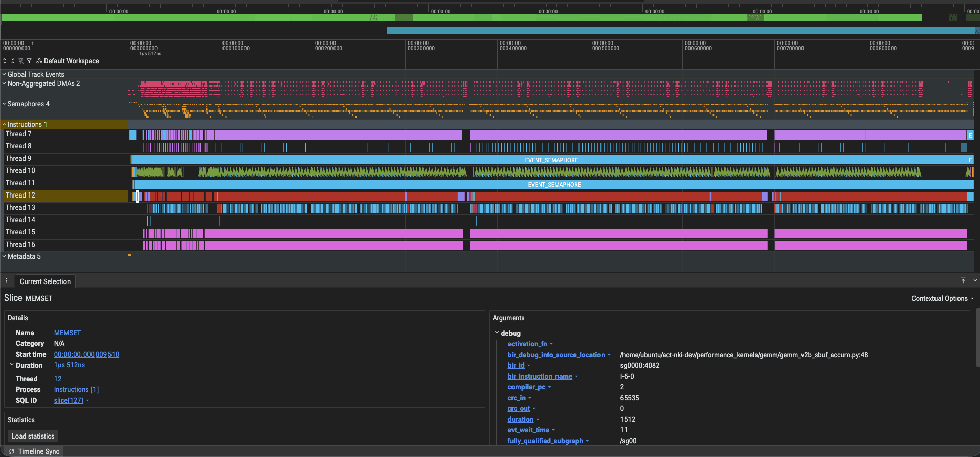Select the Thread 9 track label
The width and height of the screenshot is (980, 457).
(x=18, y=158)
